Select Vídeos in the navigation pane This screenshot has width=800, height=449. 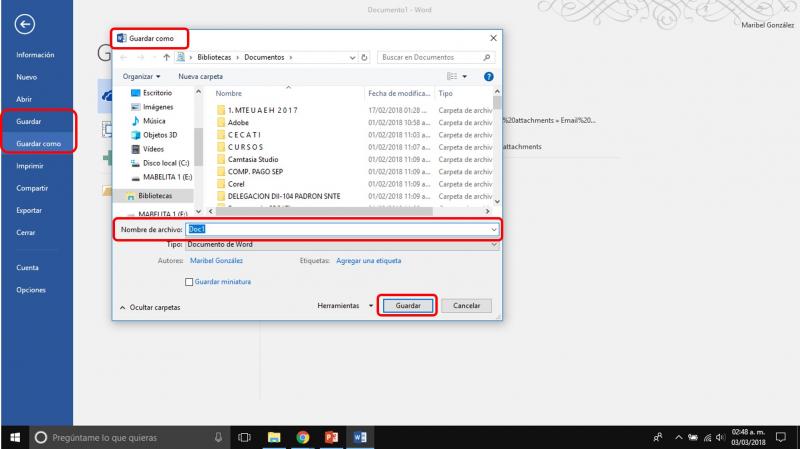(153, 149)
